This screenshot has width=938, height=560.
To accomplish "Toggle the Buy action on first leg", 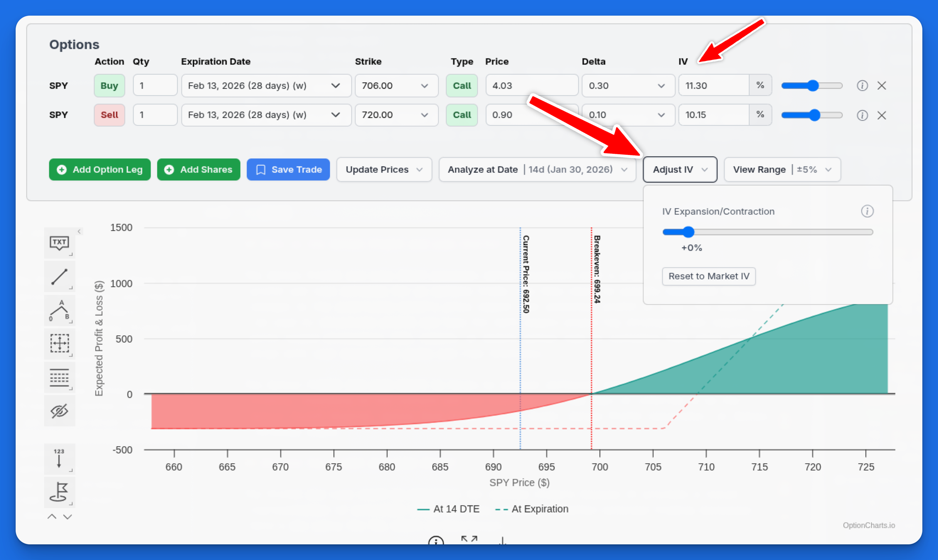I will pyautogui.click(x=109, y=86).
